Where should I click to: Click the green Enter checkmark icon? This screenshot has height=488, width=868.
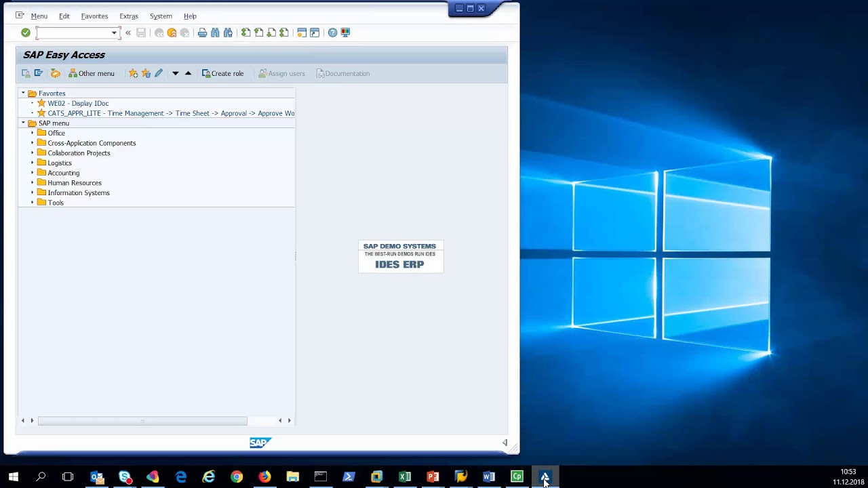point(26,33)
